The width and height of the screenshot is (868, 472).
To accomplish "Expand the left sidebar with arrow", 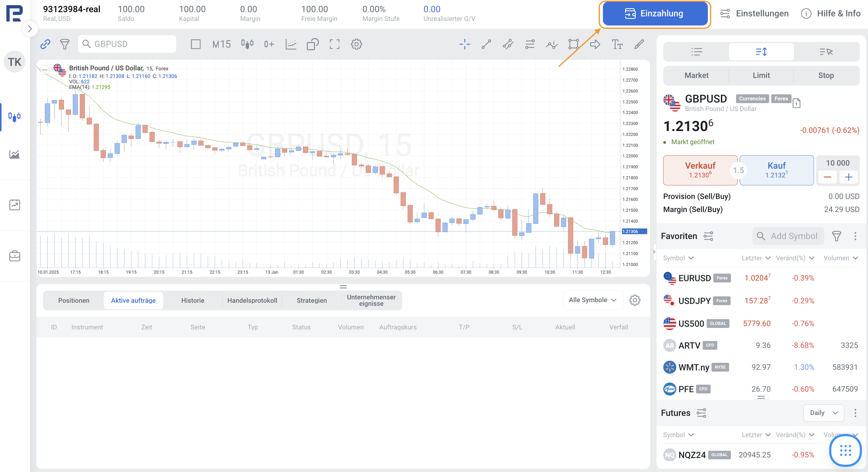I will coord(30,29).
